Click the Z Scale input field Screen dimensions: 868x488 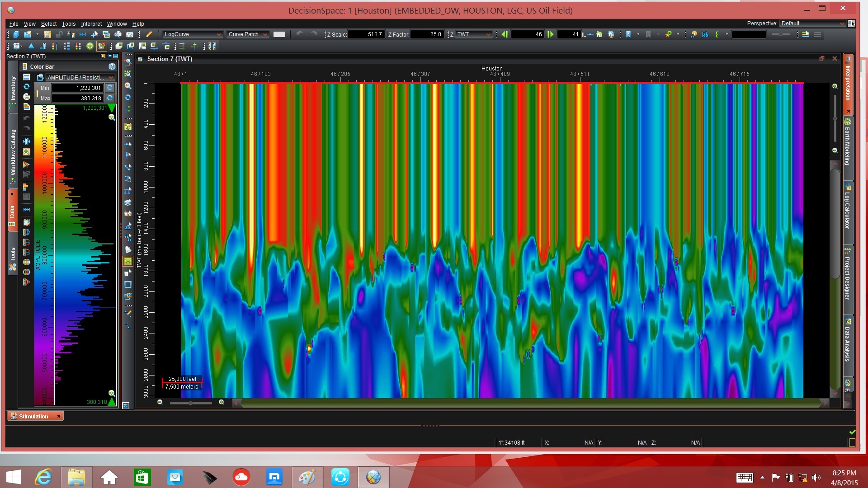[x=366, y=34]
